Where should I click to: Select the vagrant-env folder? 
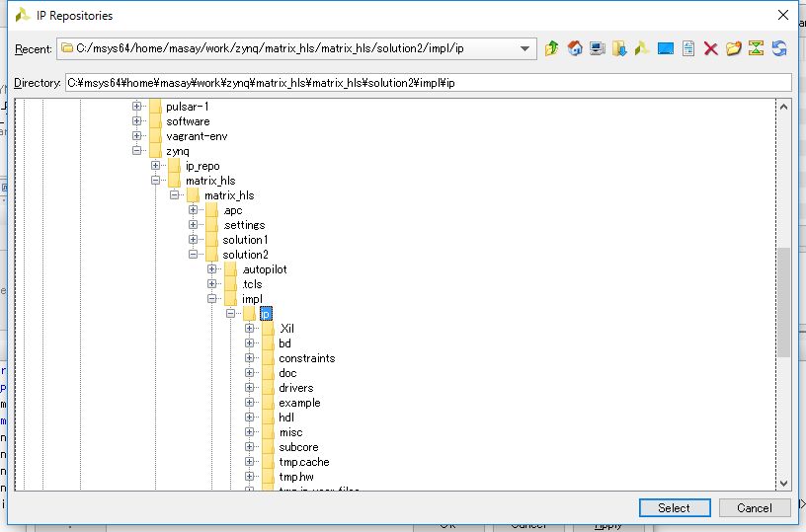[197, 136]
